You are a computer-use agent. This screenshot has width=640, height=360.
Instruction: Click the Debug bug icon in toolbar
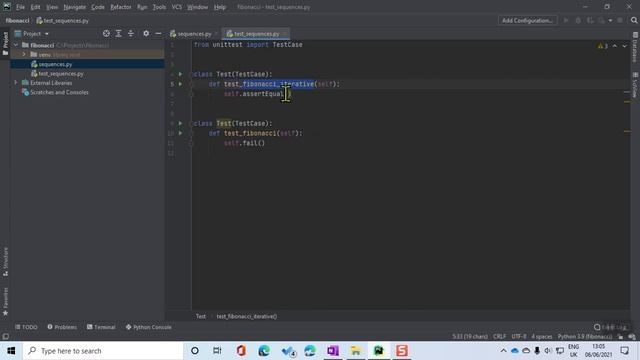pos(578,20)
